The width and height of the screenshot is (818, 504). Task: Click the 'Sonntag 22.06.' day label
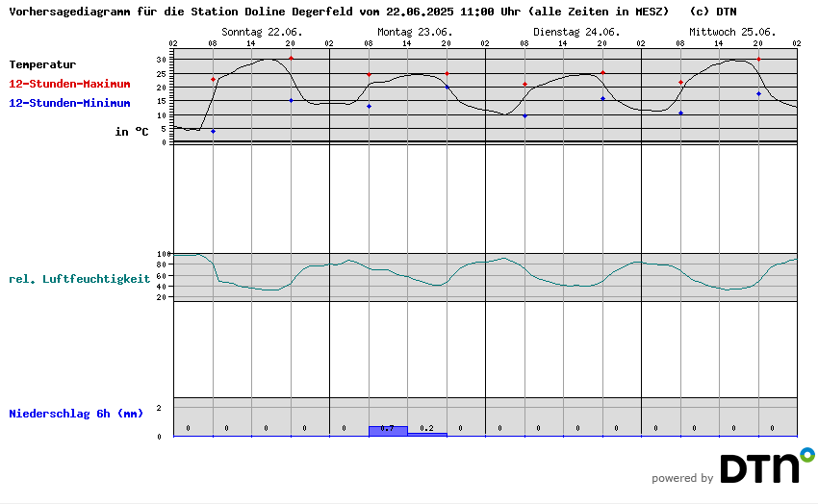(262, 32)
